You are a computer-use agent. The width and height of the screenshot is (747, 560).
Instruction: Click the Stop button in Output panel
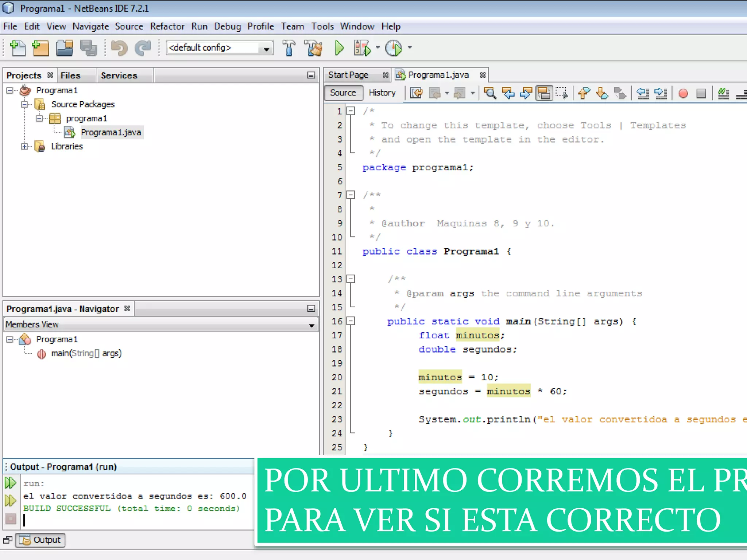coord(11,519)
